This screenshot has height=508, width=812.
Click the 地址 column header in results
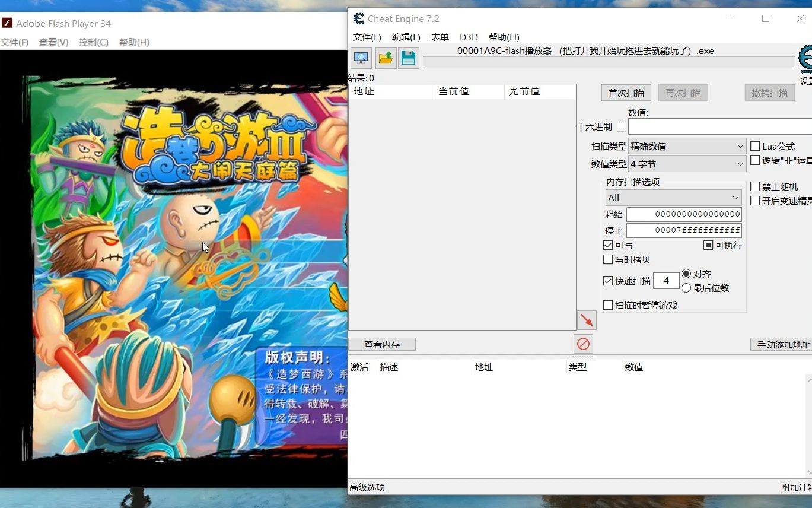point(391,91)
